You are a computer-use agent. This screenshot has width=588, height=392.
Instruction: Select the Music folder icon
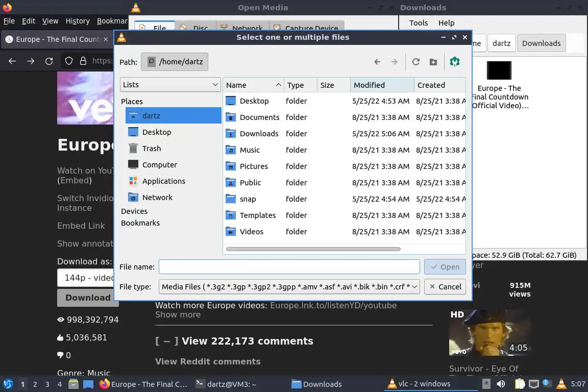pos(231,150)
